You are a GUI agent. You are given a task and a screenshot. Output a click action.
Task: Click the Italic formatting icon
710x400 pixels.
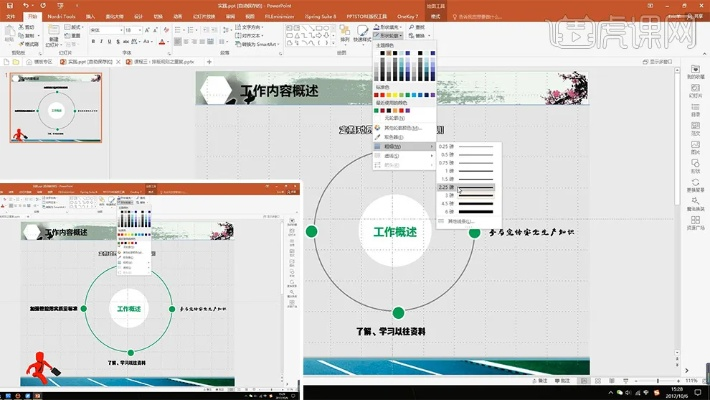pyautogui.click(x=101, y=41)
